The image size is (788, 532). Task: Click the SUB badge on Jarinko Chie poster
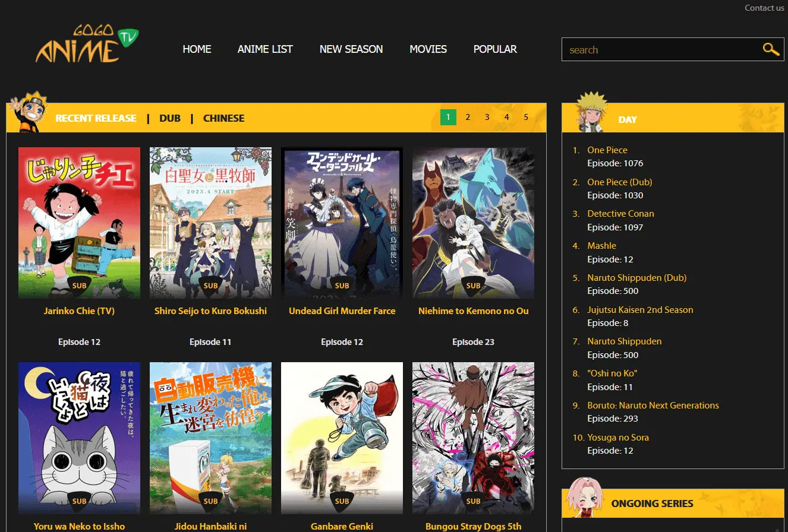click(x=79, y=285)
